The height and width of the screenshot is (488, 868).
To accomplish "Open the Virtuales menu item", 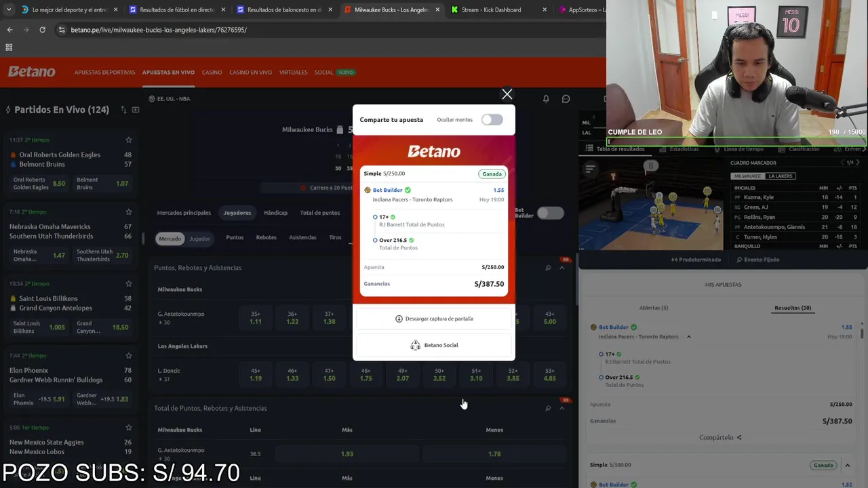I will click(x=293, y=73).
